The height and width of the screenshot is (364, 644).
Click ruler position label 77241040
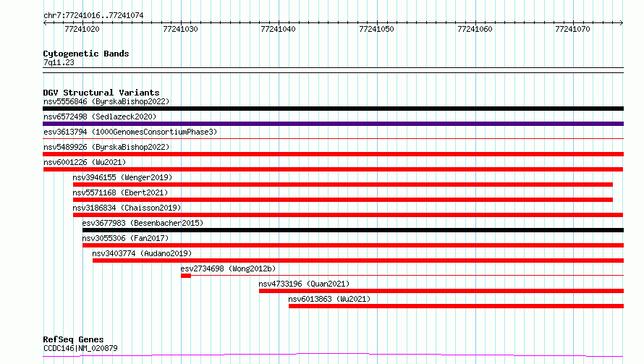278,29
